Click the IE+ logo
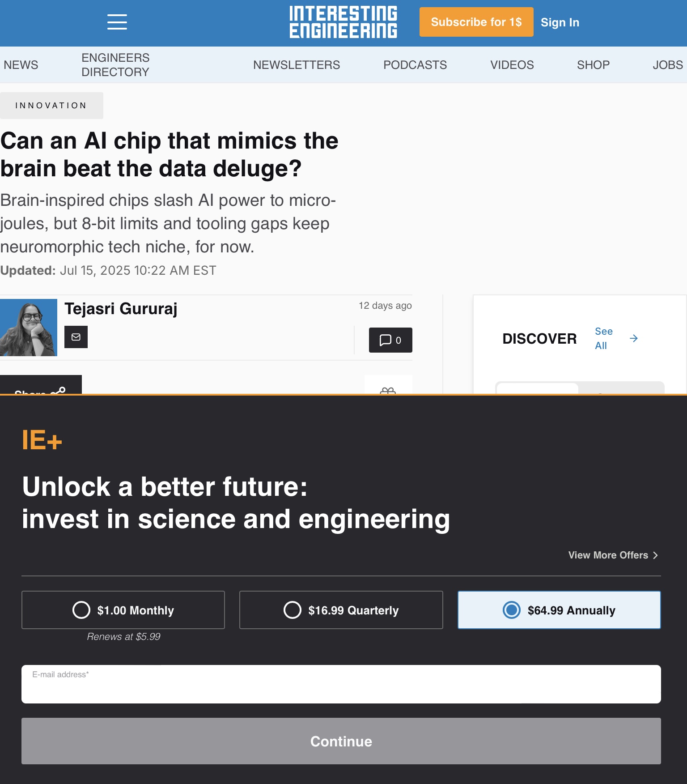Screen dimensions: 687x784 point(42,440)
